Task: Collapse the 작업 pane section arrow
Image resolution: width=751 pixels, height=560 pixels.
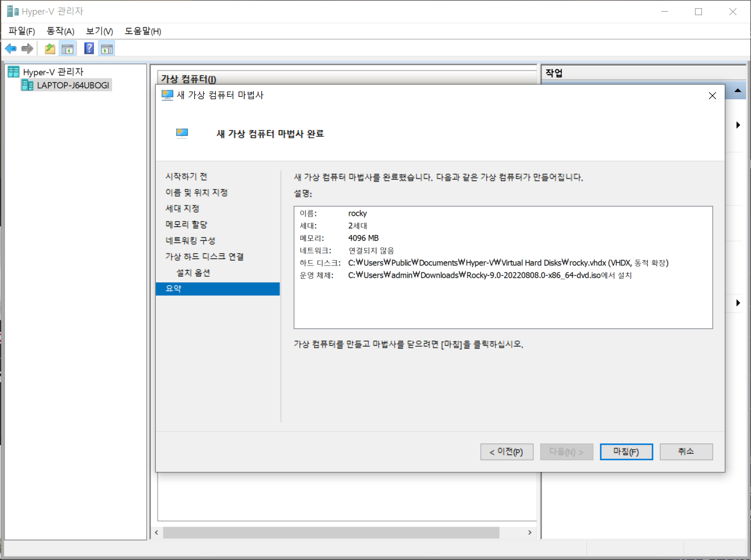Action: pos(738,90)
